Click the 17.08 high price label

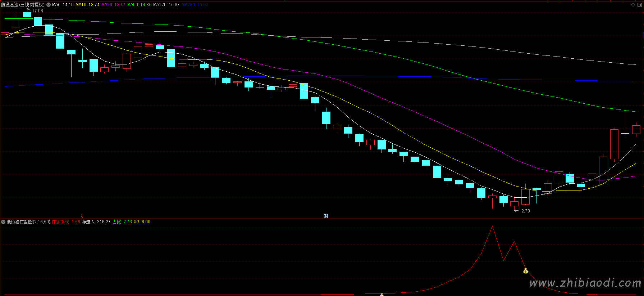tap(37, 11)
